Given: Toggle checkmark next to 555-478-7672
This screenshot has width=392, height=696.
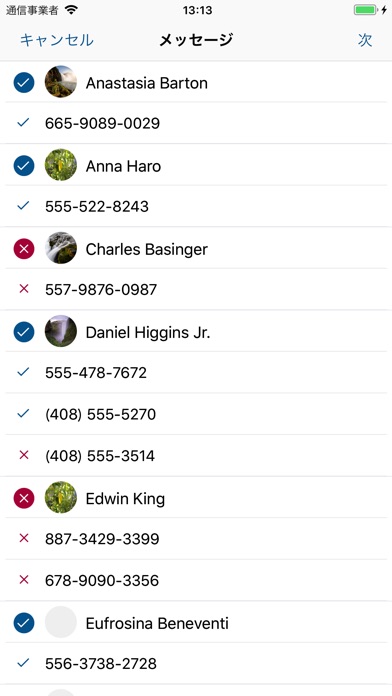Looking at the screenshot, I should coord(23,372).
